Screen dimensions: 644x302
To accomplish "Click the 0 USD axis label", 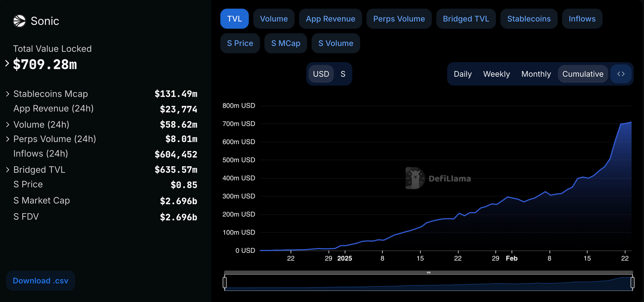I will (x=245, y=250).
